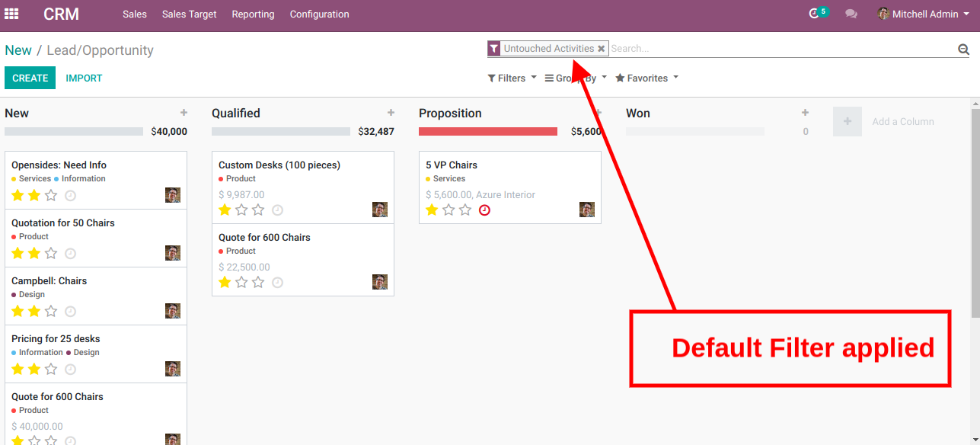Open the Sales Target menu

pyautogui.click(x=189, y=14)
